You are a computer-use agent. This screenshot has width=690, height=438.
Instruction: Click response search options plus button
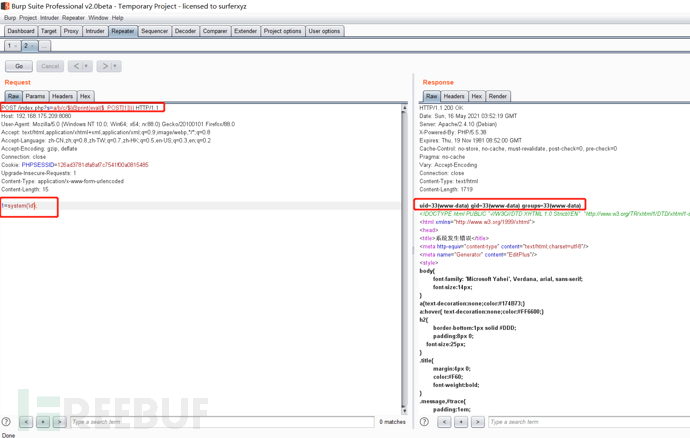click(461, 422)
